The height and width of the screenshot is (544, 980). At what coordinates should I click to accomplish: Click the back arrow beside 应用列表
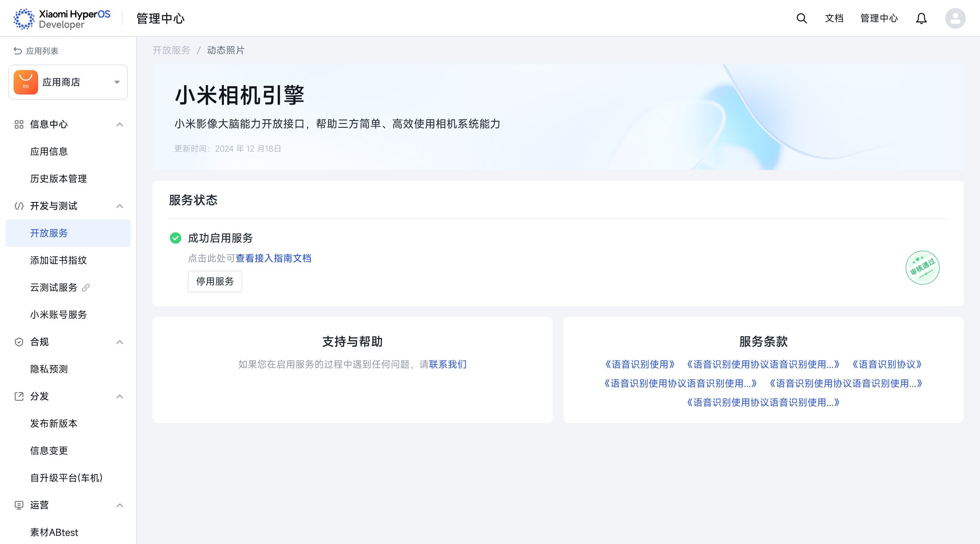pos(17,51)
